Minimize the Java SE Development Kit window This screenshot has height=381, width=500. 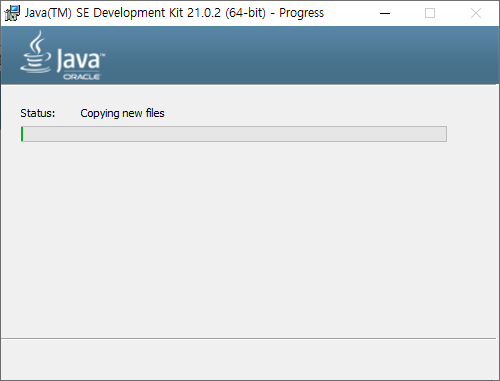click(x=385, y=13)
